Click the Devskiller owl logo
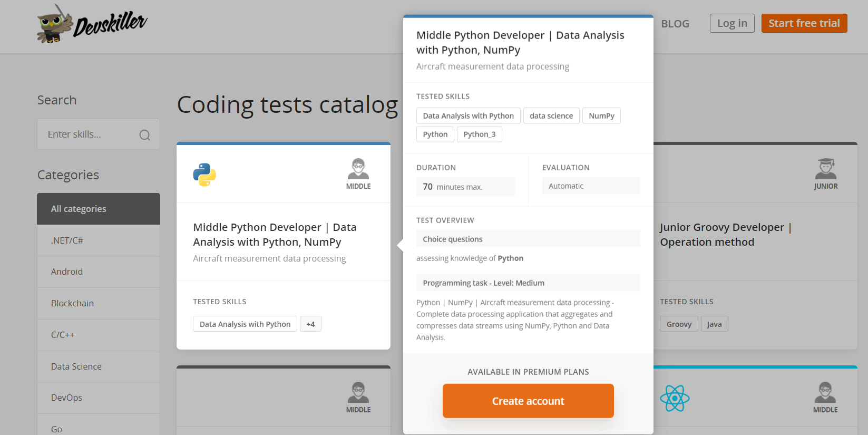Viewport: 868px width, 435px height. (92, 24)
